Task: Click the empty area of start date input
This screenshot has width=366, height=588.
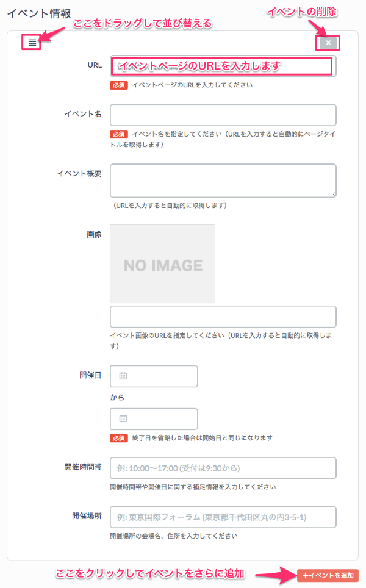Action: [x=162, y=376]
